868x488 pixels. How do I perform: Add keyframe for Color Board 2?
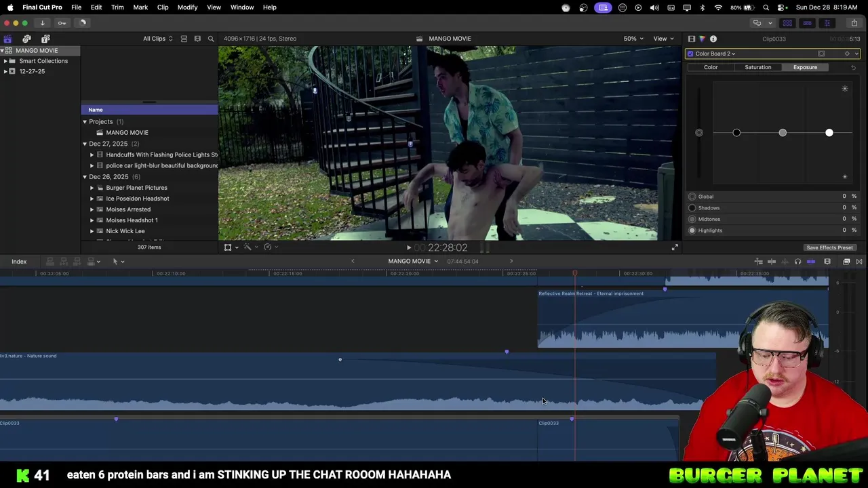[x=847, y=54]
